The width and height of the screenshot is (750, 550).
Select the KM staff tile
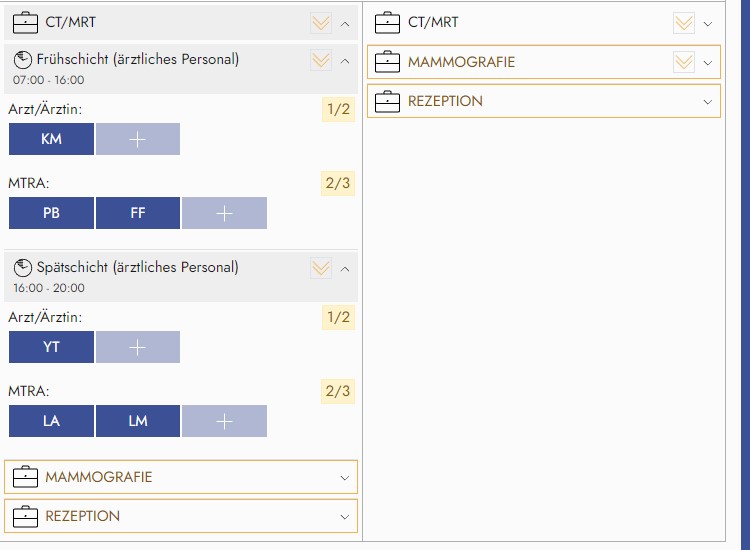(51, 139)
